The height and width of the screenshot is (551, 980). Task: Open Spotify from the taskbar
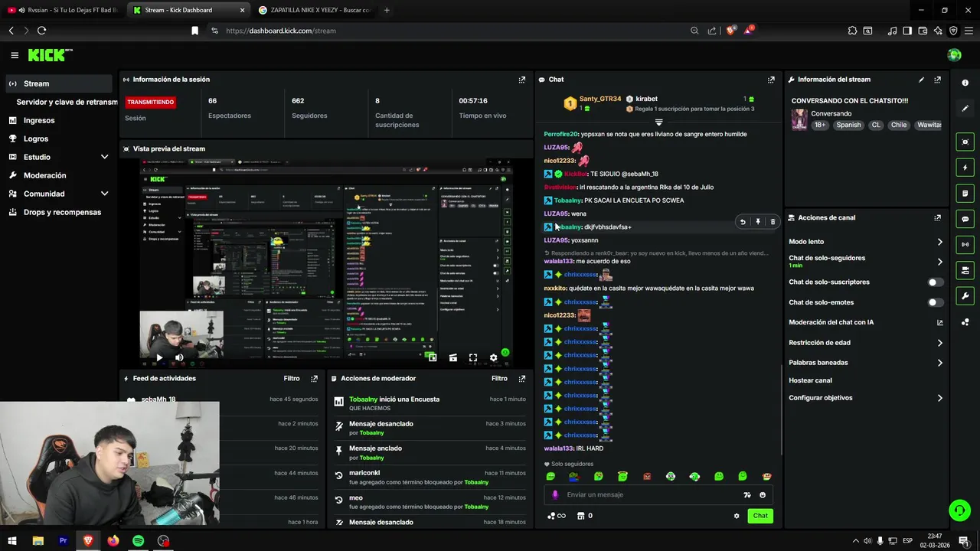pyautogui.click(x=138, y=541)
